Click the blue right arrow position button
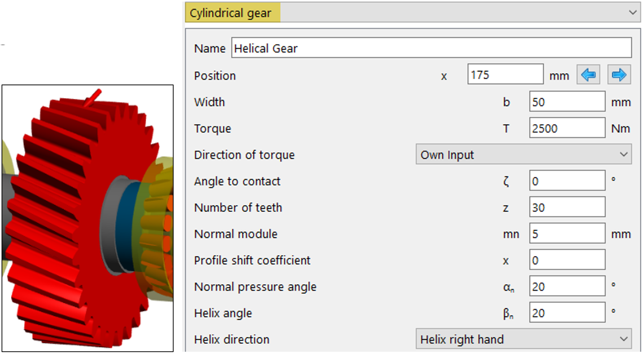Image resolution: width=644 pixels, height=354 pixels. click(x=618, y=75)
